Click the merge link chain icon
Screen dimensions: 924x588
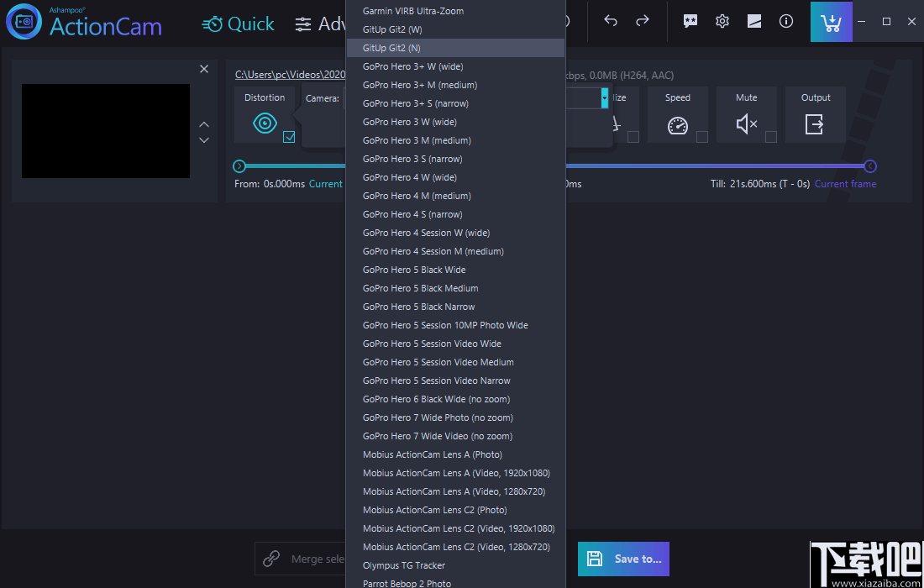(x=271, y=559)
